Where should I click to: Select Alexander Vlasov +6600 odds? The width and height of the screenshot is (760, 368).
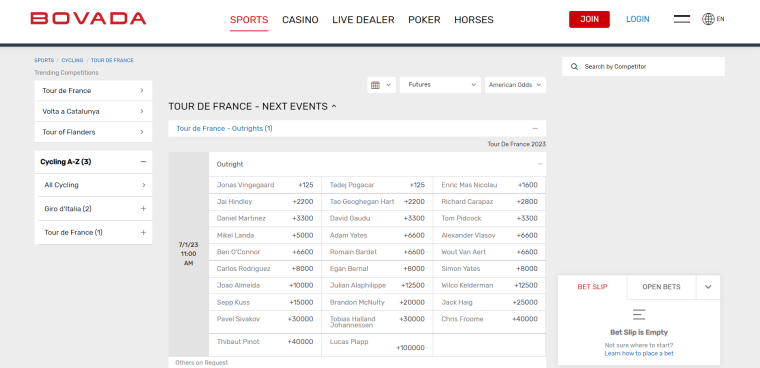coord(489,236)
